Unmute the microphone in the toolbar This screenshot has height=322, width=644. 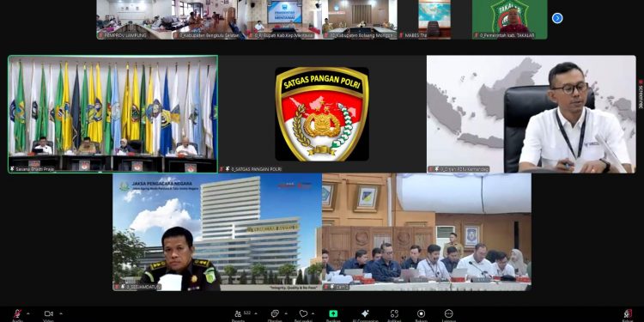[17, 314]
